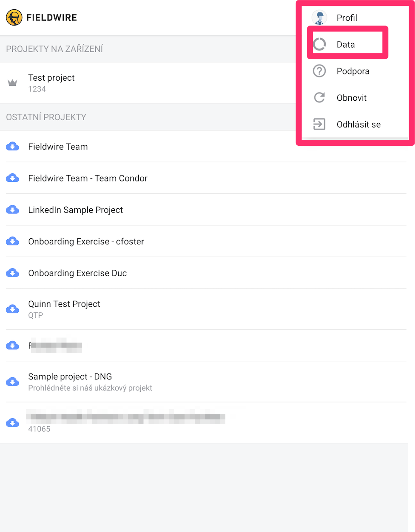Click the question mark Podpora icon
The image size is (415, 532).
pos(319,71)
